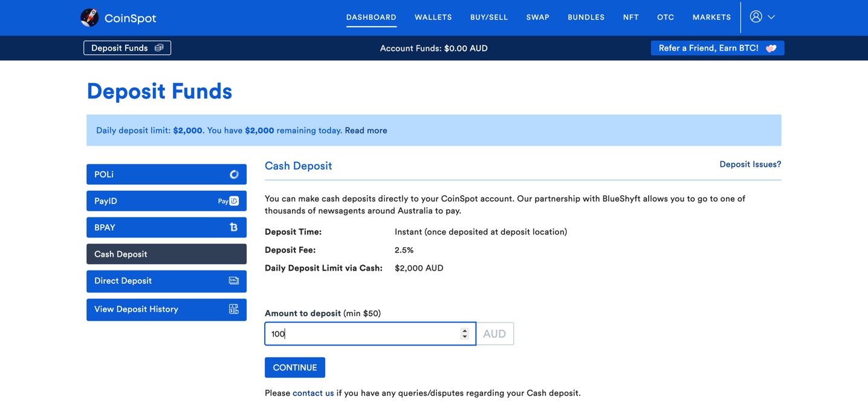Expand the account menu chevron

pos(771,18)
